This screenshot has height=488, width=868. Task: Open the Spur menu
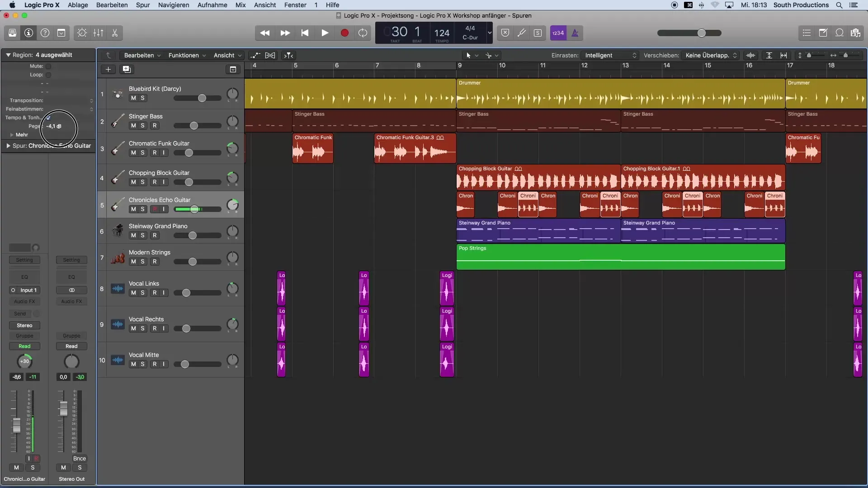pos(143,5)
